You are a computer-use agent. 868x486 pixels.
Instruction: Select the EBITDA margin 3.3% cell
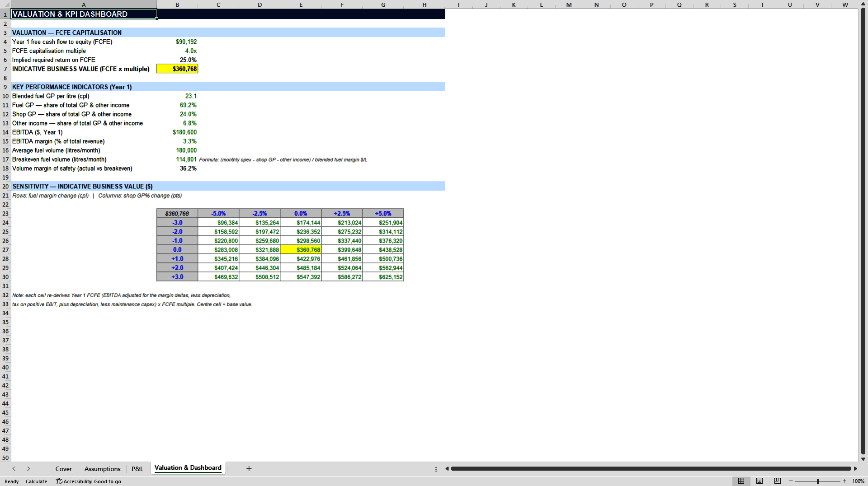tap(177, 141)
